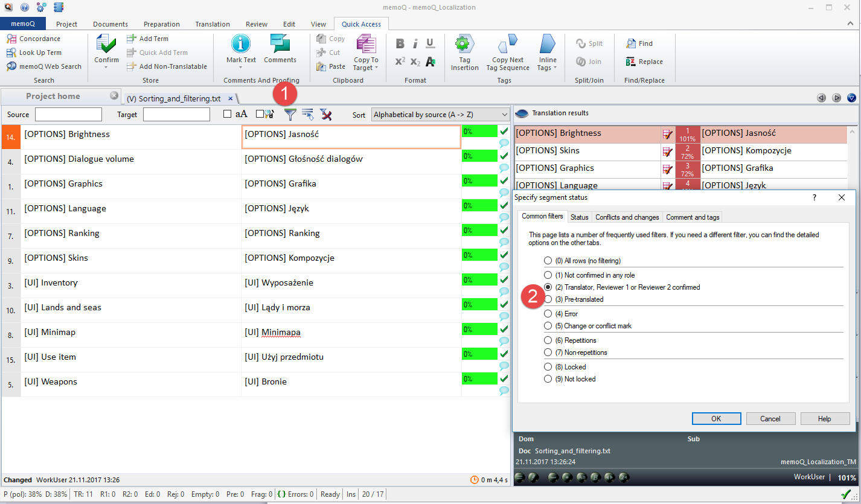Open the Concordance search tool

tap(34, 39)
